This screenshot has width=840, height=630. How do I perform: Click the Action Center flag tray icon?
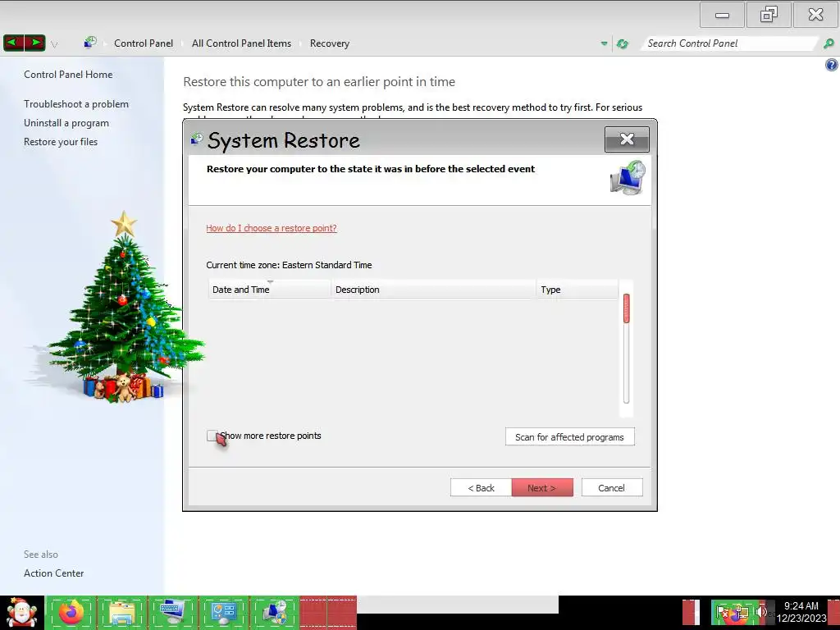(724, 612)
